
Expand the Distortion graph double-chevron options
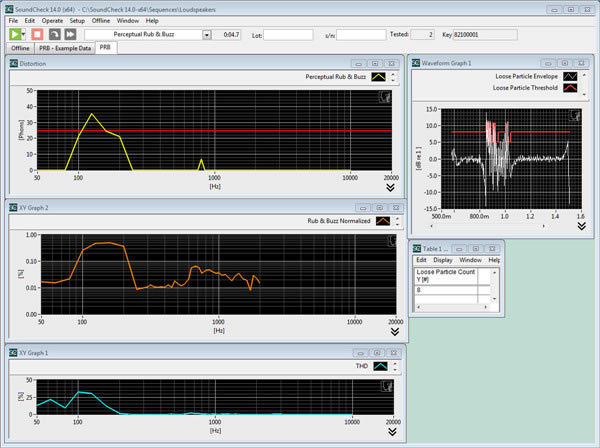click(389, 186)
